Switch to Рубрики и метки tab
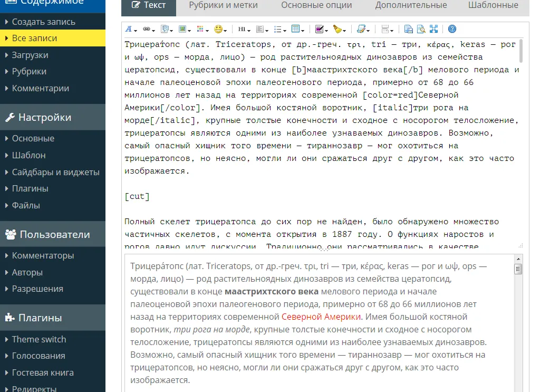This screenshot has height=392, width=540. 224,5
